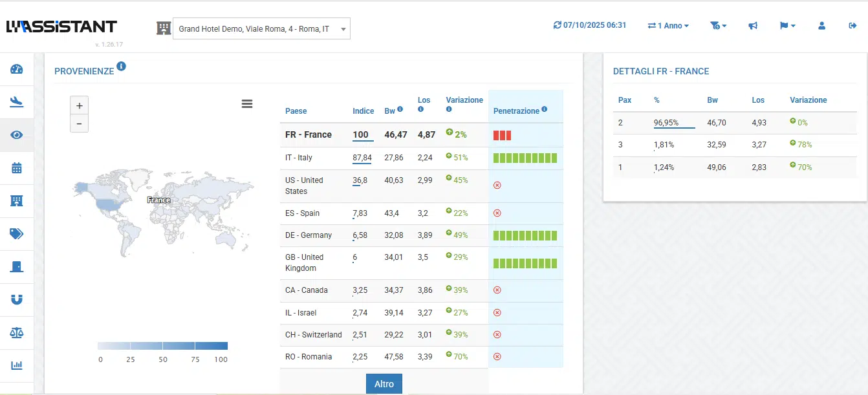Click the magnet icon in sidebar
Viewport: 868px width, 395px height.
coord(17,299)
